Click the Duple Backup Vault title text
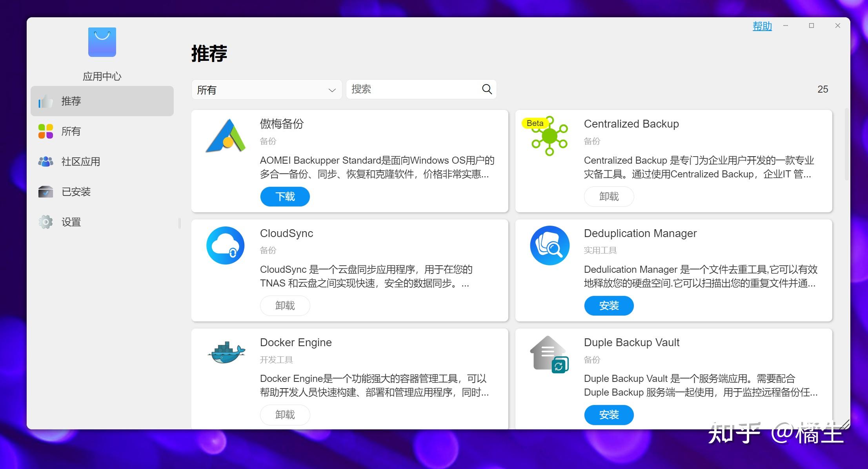The width and height of the screenshot is (868, 469). pos(631,343)
